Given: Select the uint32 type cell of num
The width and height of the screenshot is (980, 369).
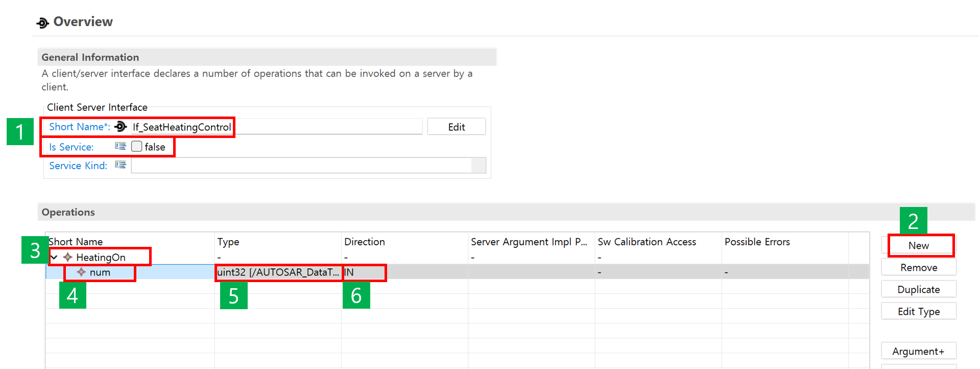Looking at the screenshot, I should [x=278, y=272].
